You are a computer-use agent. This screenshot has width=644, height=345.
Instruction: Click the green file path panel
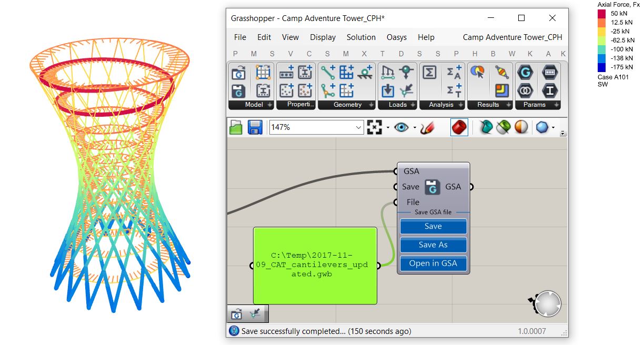click(x=315, y=265)
